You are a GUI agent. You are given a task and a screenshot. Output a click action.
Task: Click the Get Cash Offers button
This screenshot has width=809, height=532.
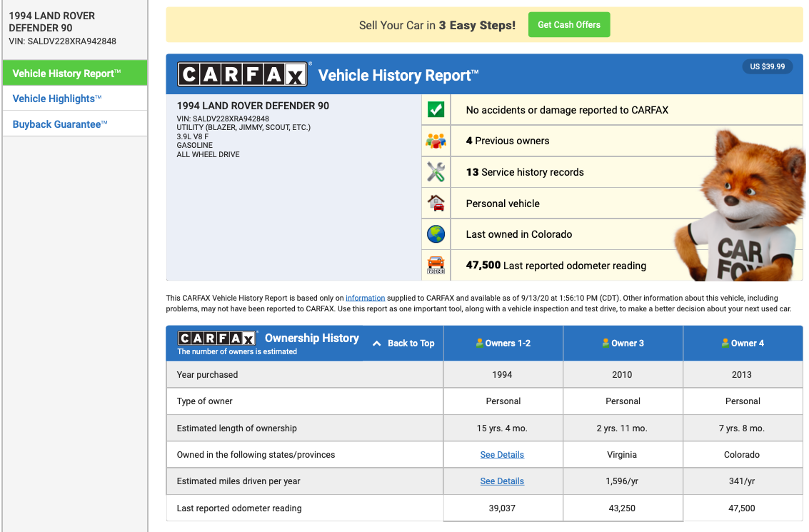tap(569, 25)
